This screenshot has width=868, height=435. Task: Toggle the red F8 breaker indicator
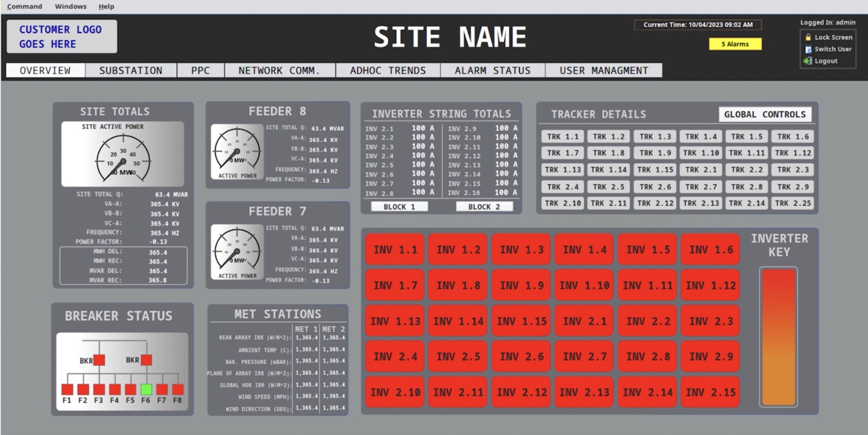(178, 390)
